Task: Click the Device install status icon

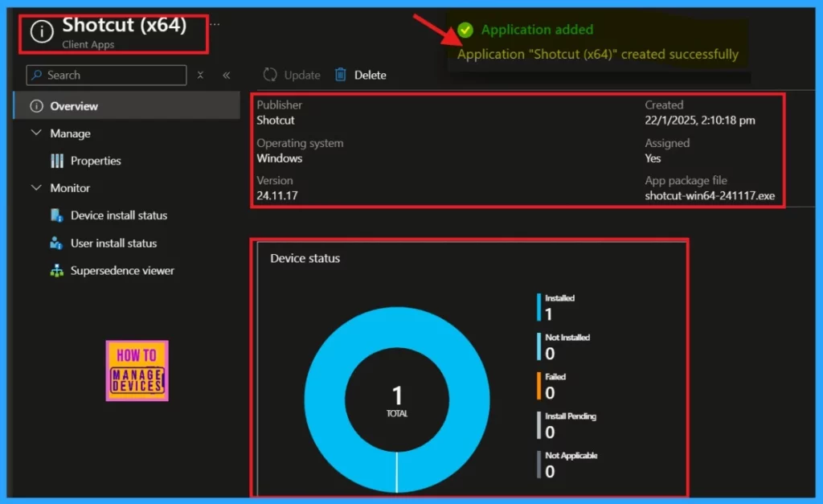Action: pos(57,215)
